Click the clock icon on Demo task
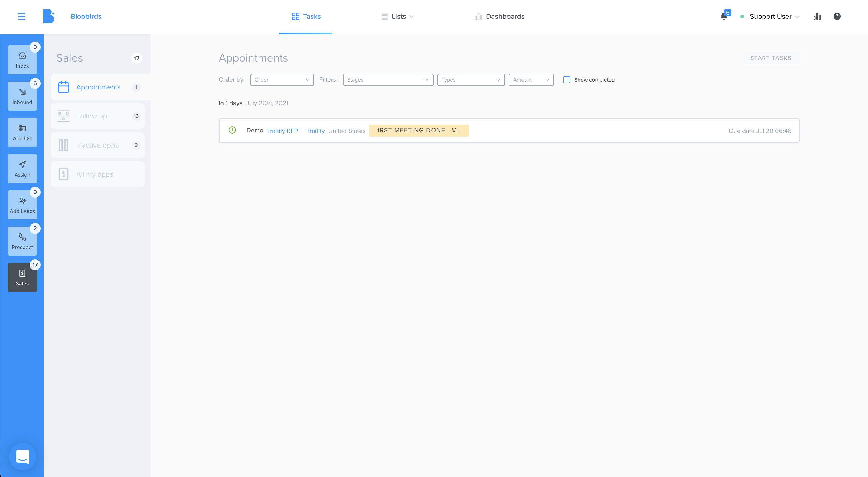This screenshot has width=868, height=477. (x=232, y=130)
